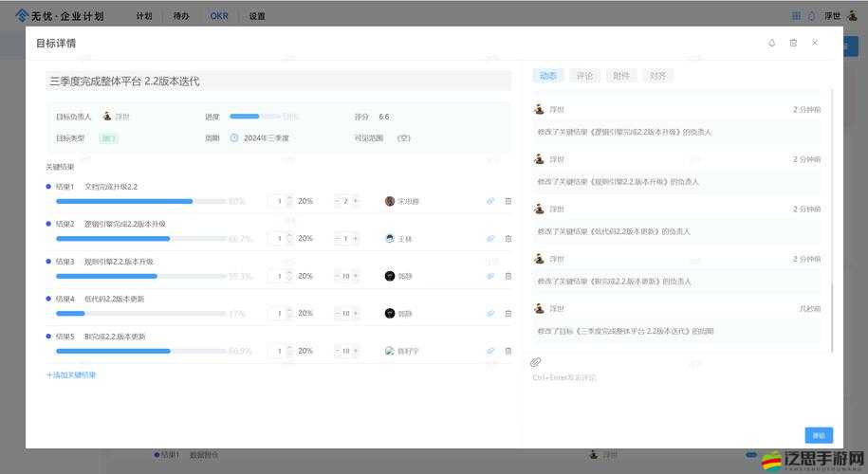Click the 添加关键结果 link
Image resolution: width=868 pixels, height=474 pixels.
tap(71, 374)
